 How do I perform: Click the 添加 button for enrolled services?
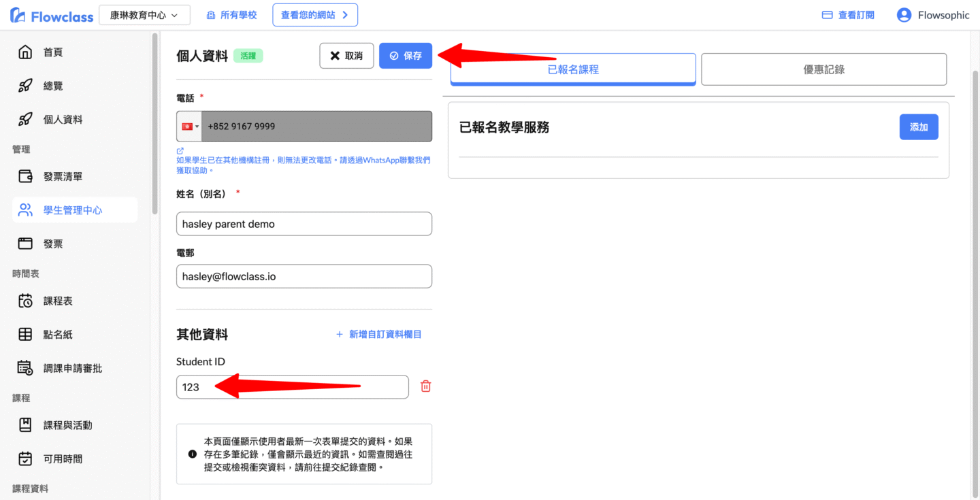click(x=918, y=127)
